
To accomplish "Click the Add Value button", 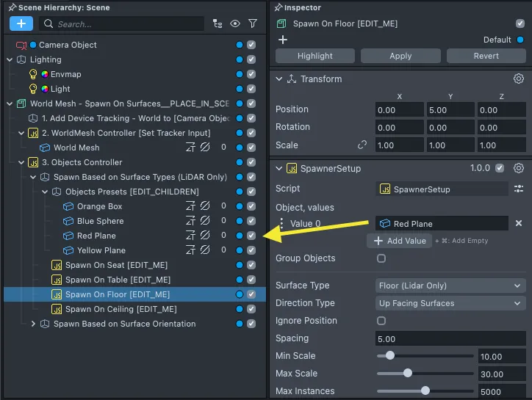I will point(400,241).
